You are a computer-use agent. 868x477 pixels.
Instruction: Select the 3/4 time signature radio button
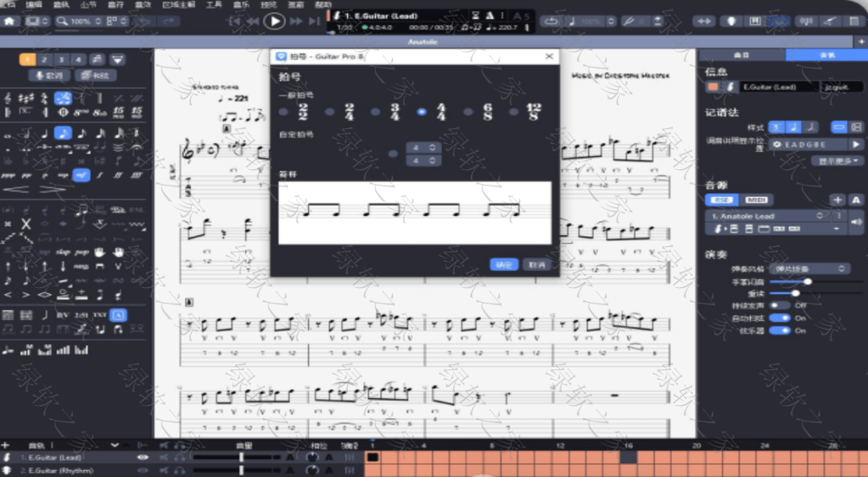coord(375,112)
